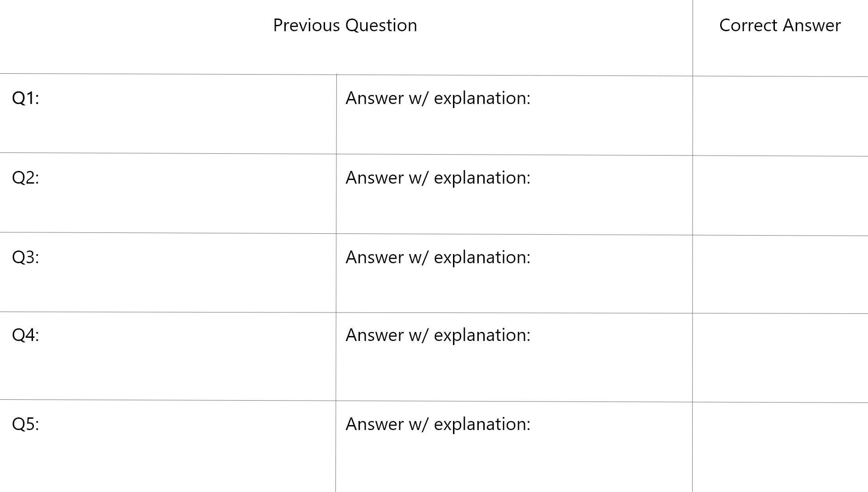Select the Q4 question cell
Screen dimensions: 868x492
(x=168, y=356)
